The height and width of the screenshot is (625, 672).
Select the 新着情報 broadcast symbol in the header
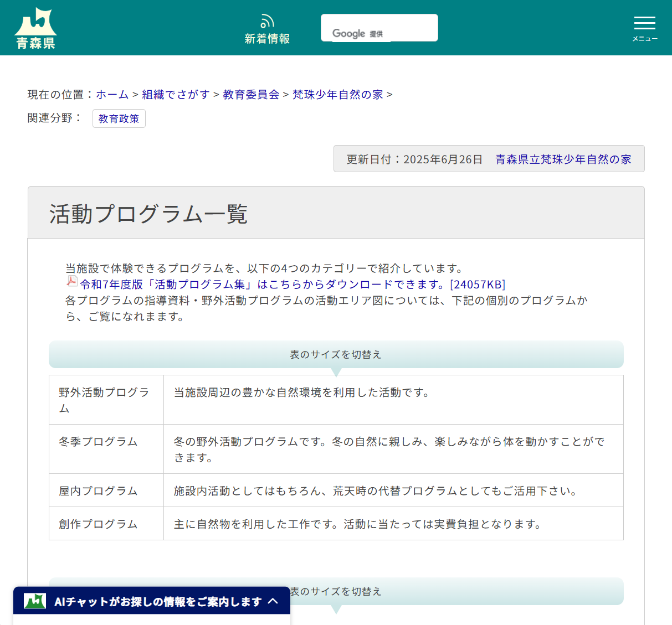pyautogui.click(x=267, y=20)
